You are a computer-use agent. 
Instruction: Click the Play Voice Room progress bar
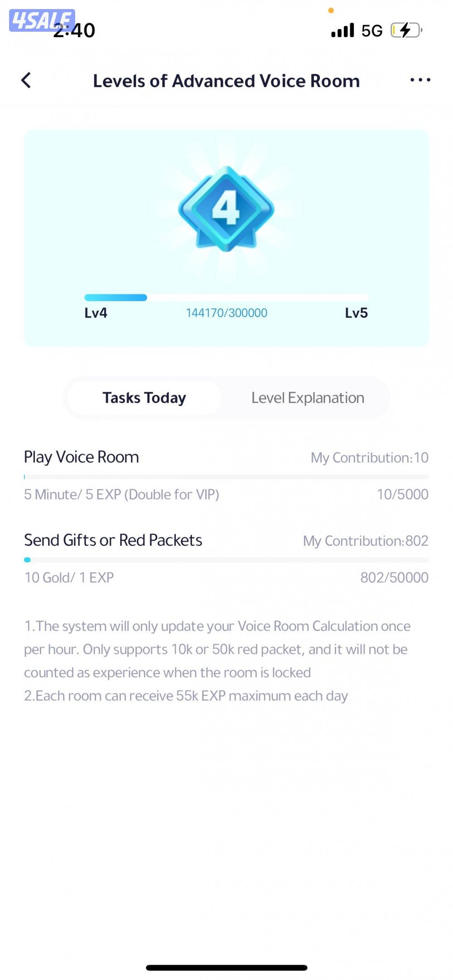[226, 477]
